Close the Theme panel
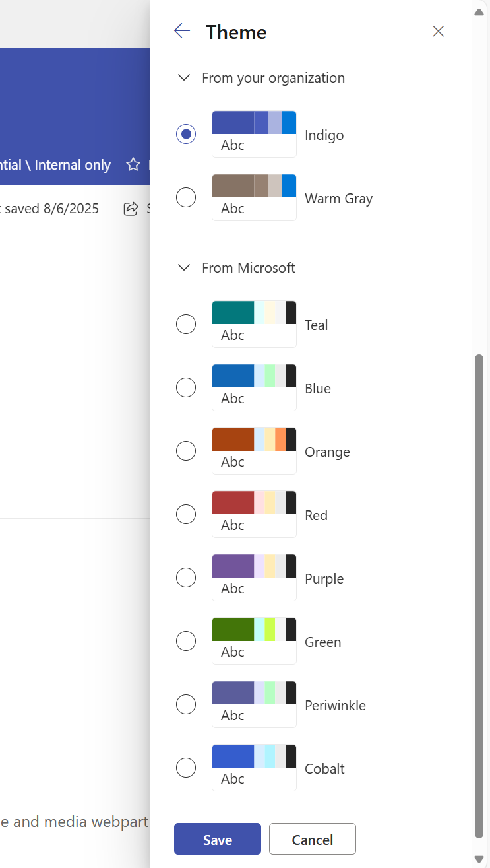This screenshot has height=868, width=490. [438, 31]
